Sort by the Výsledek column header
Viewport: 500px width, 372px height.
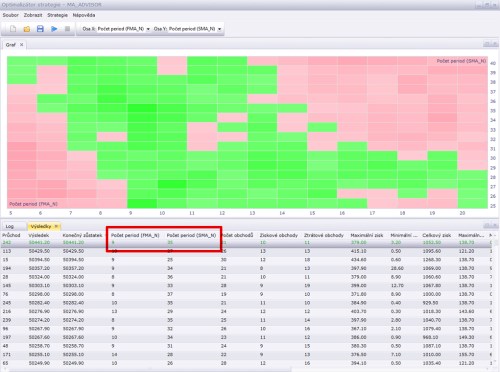click(39, 235)
